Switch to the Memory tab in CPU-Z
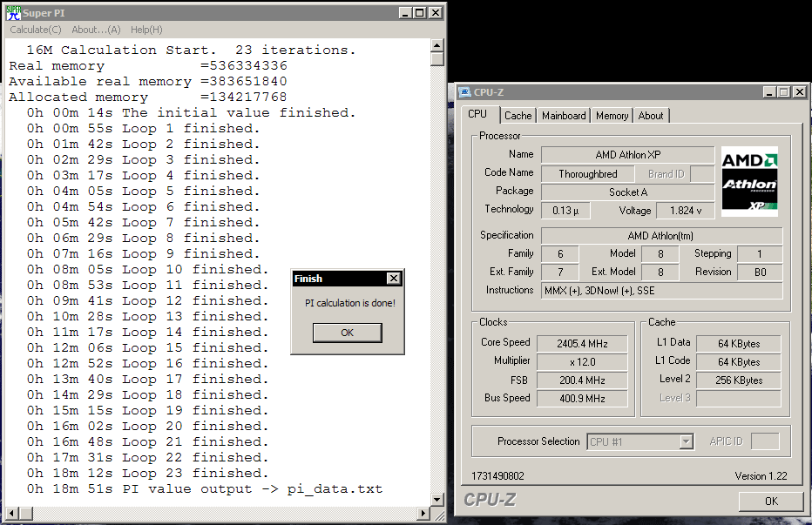Image resolution: width=812 pixels, height=525 pixels. tap(612, 116)
